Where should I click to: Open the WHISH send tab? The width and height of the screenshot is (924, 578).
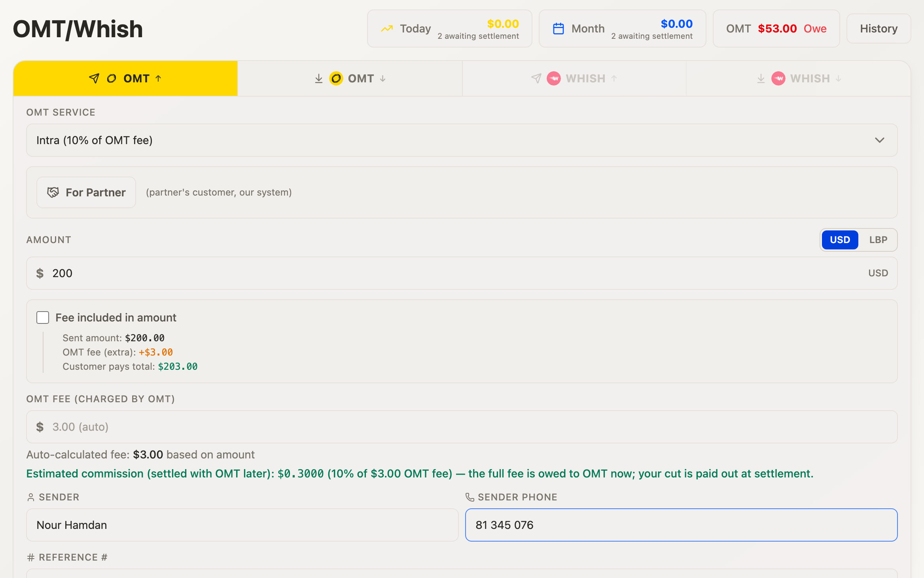tap(574, 78)
